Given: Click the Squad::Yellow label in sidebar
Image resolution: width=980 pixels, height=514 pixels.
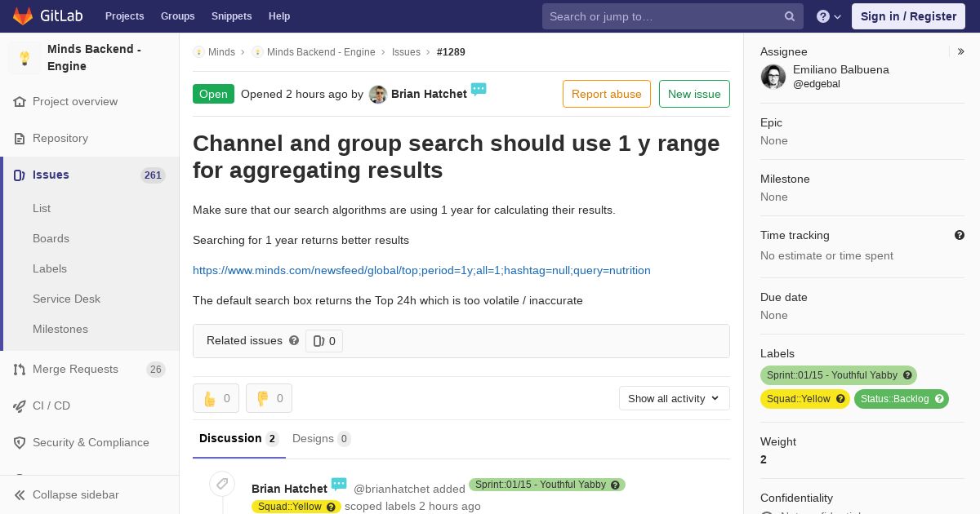Looking at the screenshot, I should coord(805,399).
